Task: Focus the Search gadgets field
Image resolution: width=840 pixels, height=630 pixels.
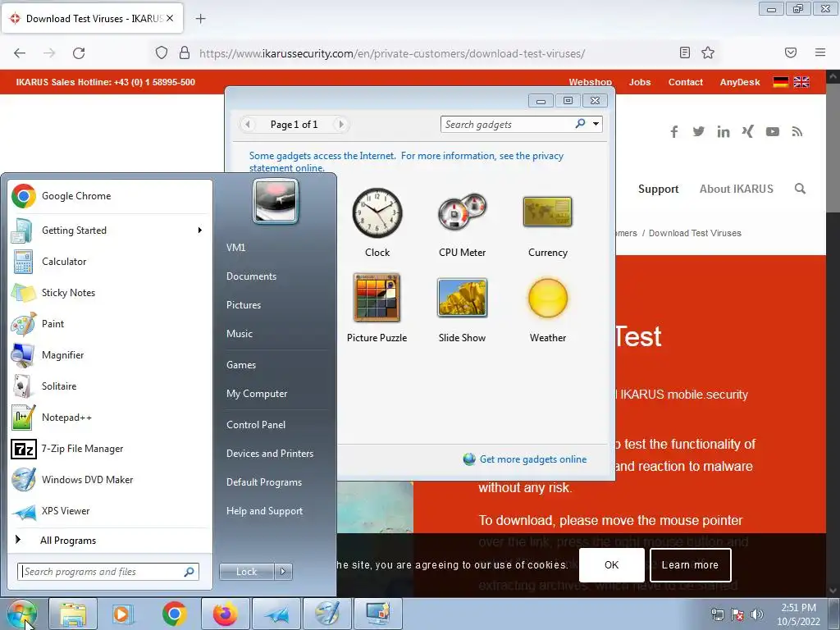Action: pyautogui.click(x=509, y=125)
